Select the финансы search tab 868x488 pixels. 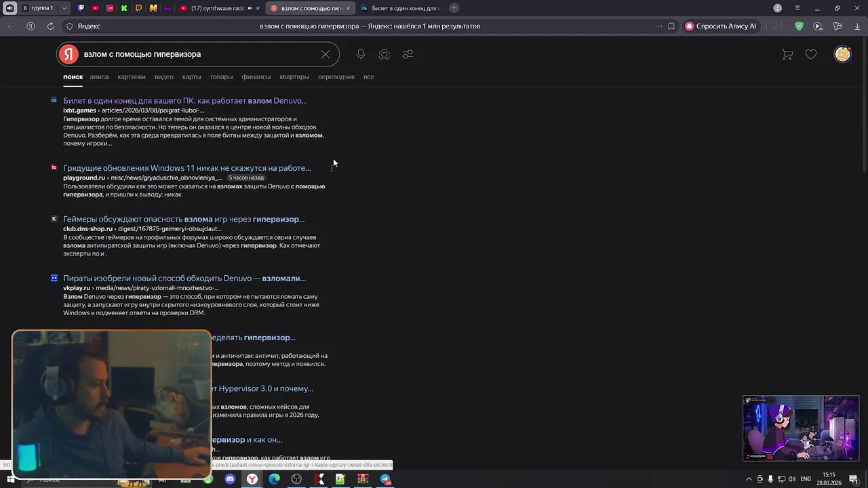[x=256, y=77]
